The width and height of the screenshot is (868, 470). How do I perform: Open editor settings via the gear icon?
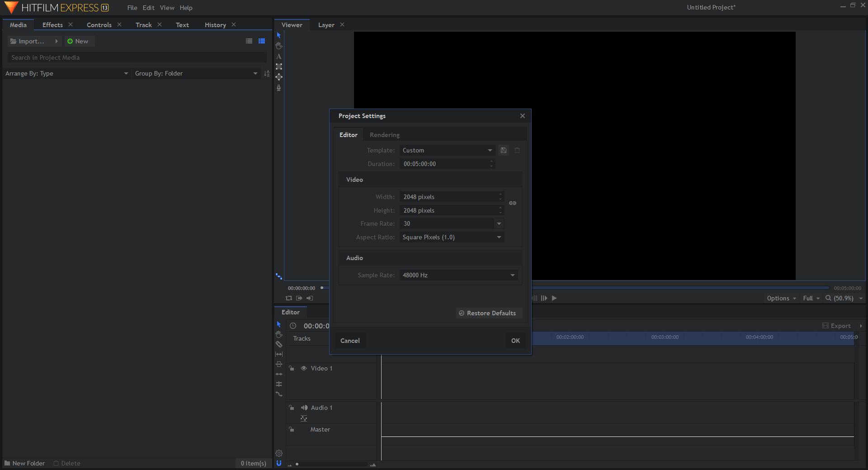(279, 453)
